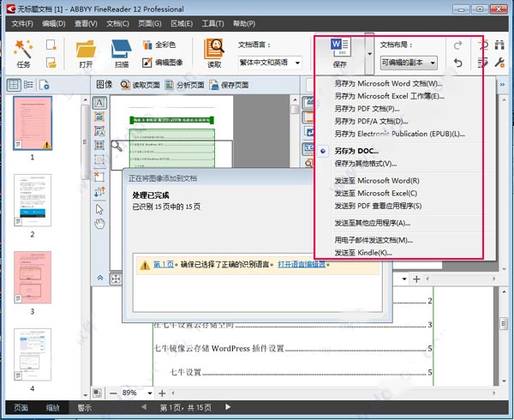This screenshot has width=514, height=420.
Task: Click the 保存 button dropdown arrow
Action: [369, 54]
